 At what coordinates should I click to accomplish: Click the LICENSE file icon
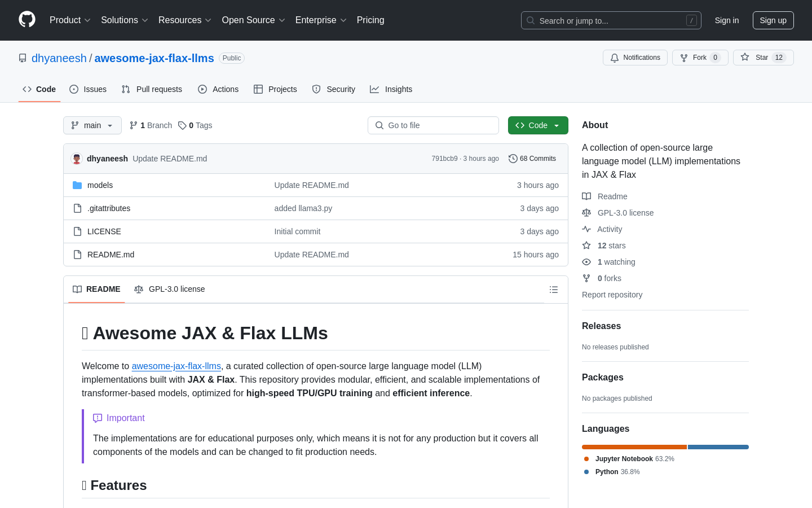pos(77,231)
